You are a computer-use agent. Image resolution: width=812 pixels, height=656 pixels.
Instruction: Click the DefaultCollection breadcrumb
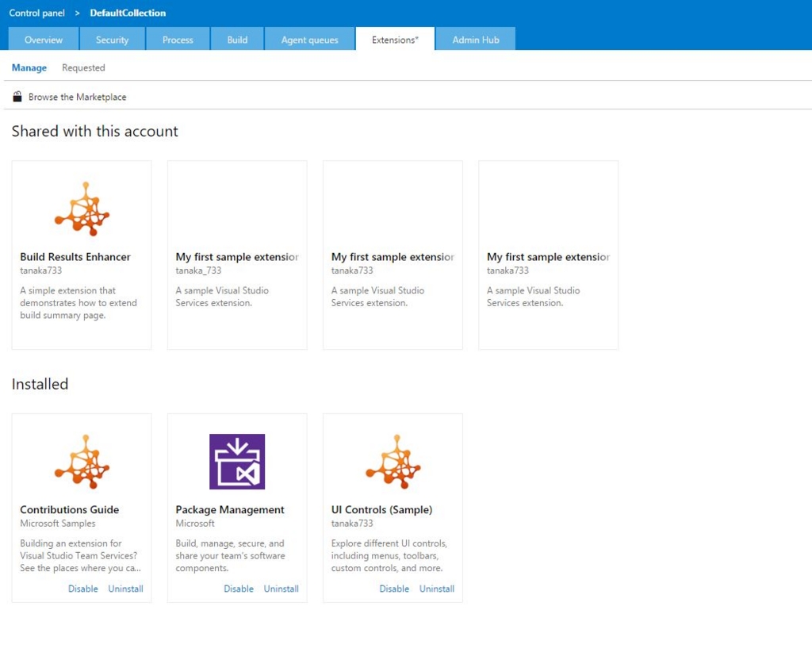coord(128,13)
